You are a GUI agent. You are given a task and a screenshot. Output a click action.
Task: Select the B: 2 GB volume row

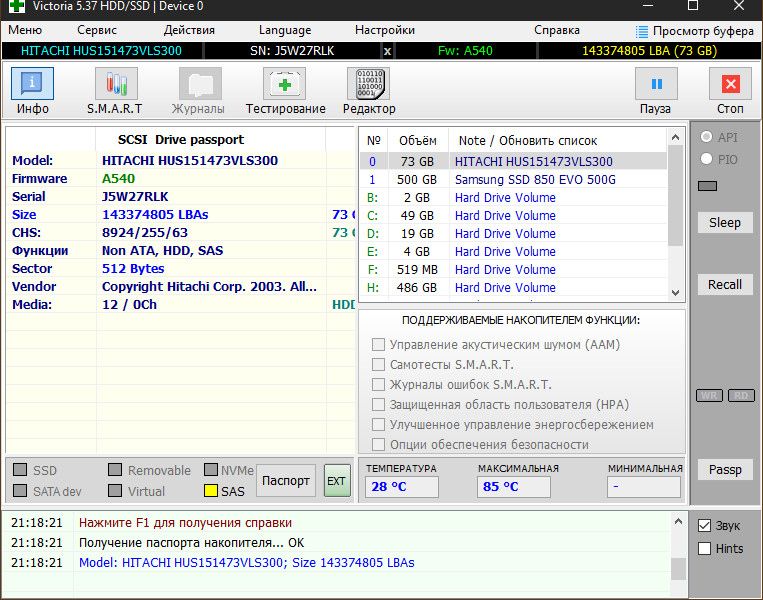coord(513,197)
